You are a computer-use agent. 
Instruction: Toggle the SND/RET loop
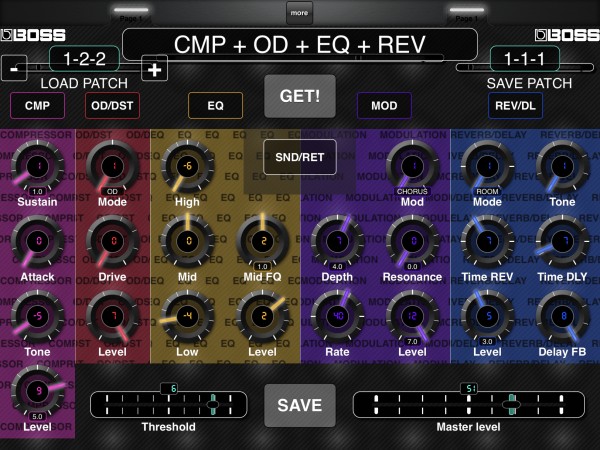[x=300, y=157]
